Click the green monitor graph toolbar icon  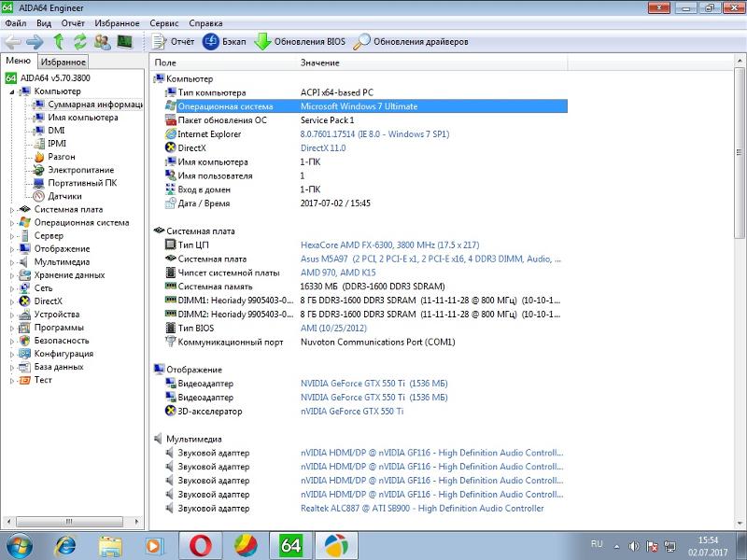pyautogui.click(x=124, y=42)
